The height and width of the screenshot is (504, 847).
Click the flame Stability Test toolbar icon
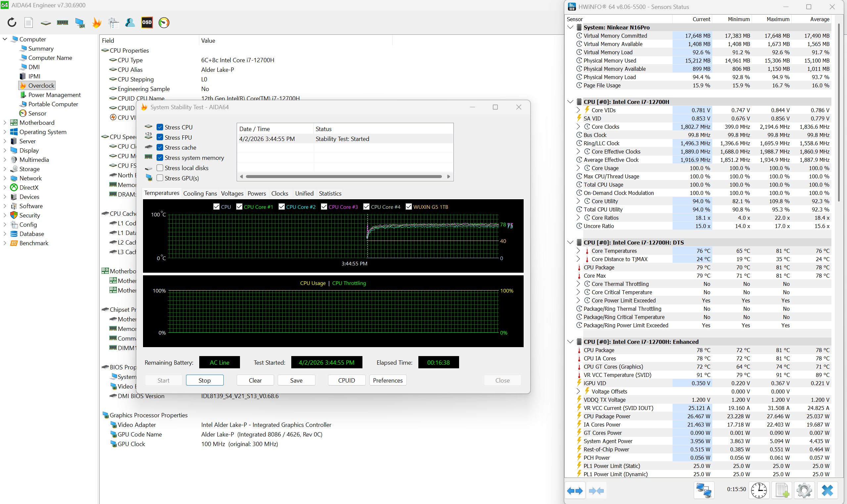97,23
